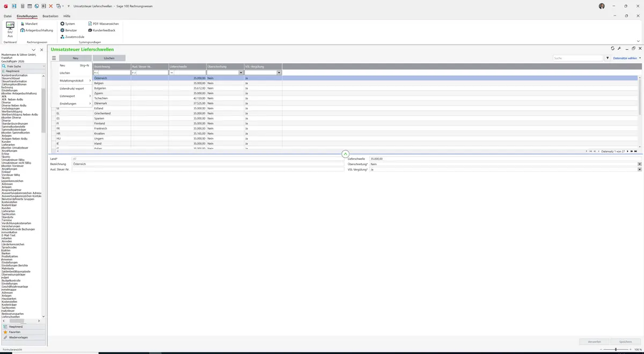Viewport: 644px width, 354px height.
Task: Open Anlagenbuchhaltung in the ribbon
Action: (37, 30)
